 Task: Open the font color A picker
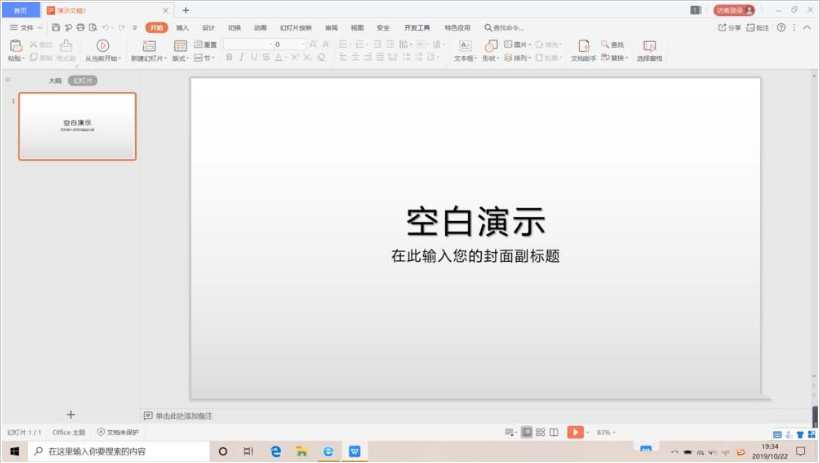click(279, 57)
